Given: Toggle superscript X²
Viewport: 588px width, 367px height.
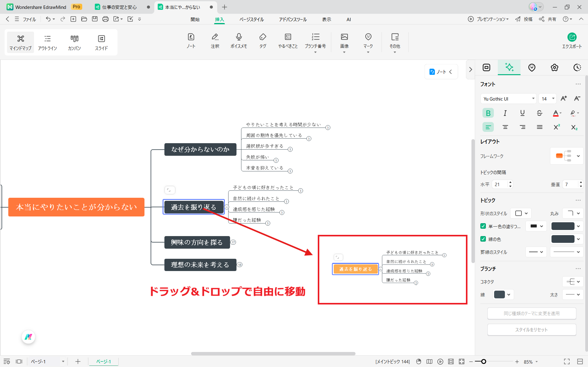Looking at the screenshot, I should click(557, 127).
